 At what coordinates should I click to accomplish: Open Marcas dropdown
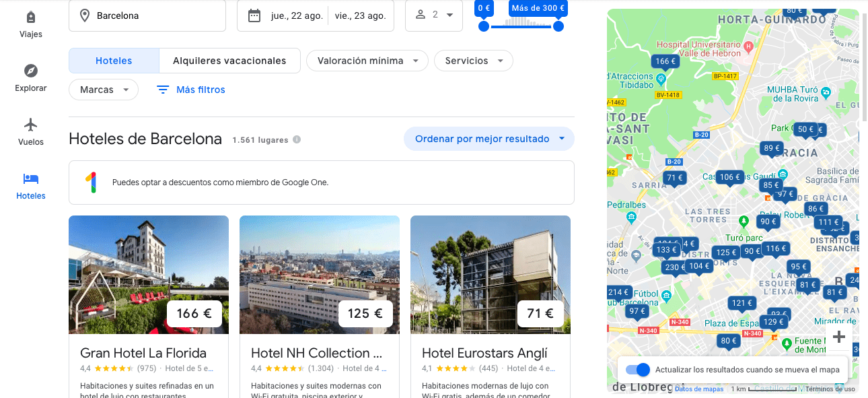click(104, 90)
